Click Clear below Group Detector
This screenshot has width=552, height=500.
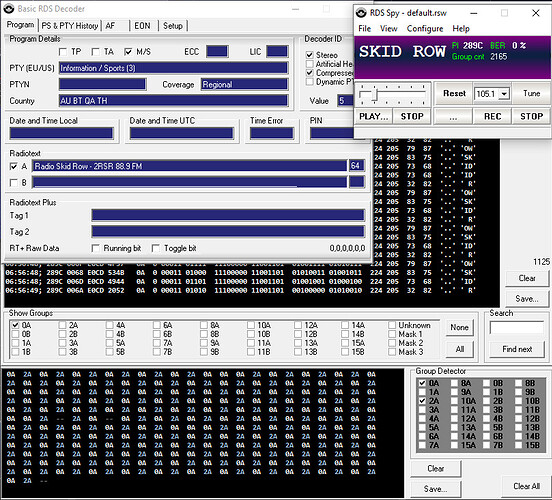point(435,468)
